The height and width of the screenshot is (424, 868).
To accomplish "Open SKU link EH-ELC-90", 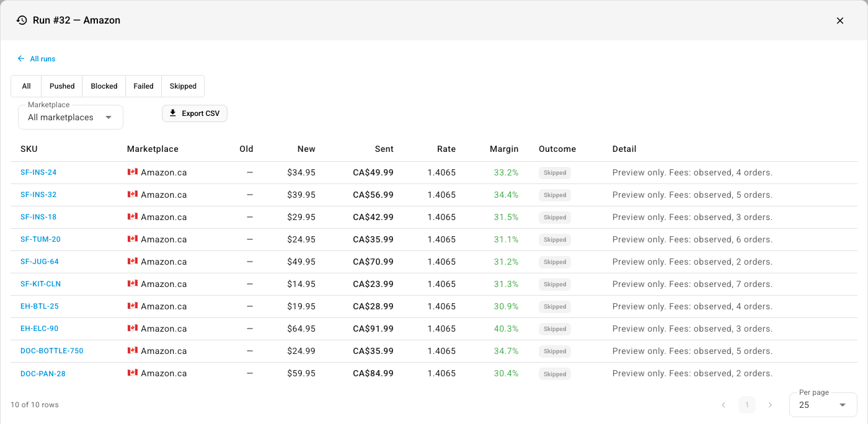I will pos(40,329).
